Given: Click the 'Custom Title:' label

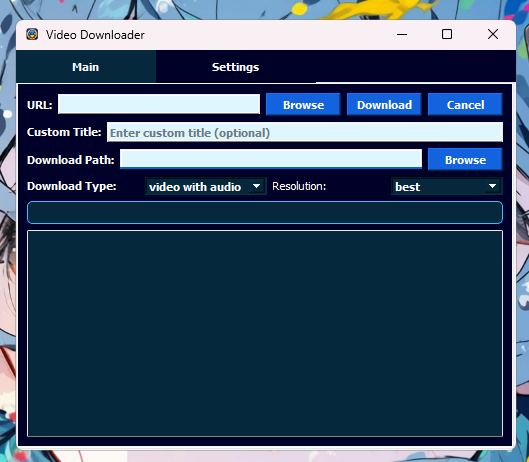Looking at the screenshot, I should (64, 132).
